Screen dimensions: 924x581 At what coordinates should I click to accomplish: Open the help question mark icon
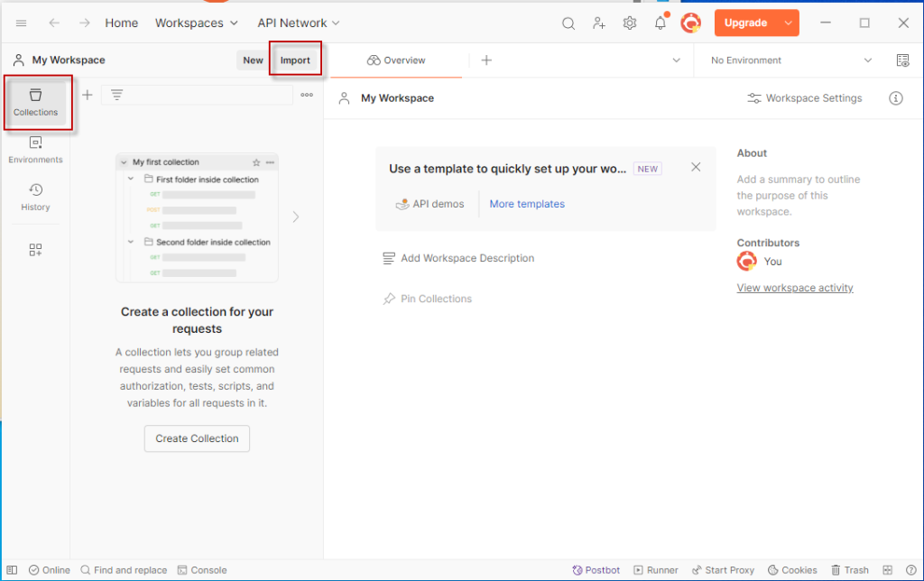point(911,570)
